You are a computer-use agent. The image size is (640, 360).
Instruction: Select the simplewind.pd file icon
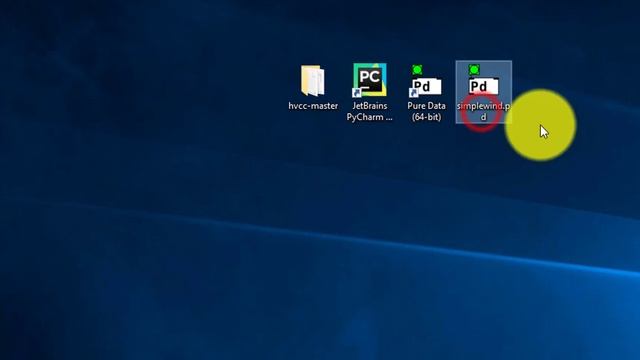pyautogui.click(x=483, y=80)
